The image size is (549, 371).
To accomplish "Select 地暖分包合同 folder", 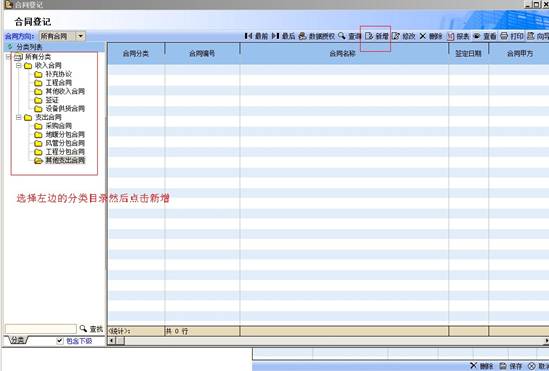I will point(65,134).
